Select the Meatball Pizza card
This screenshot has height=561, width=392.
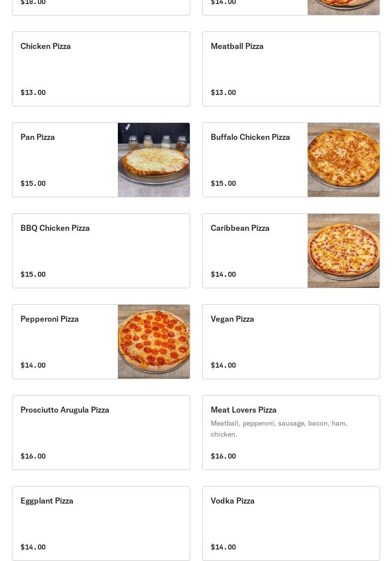[291, 69]
